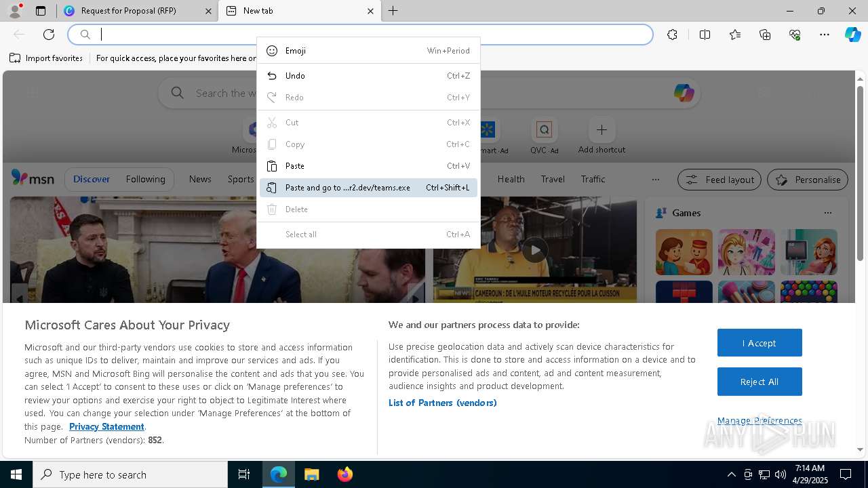Open the Traffic category

(593, 179)
